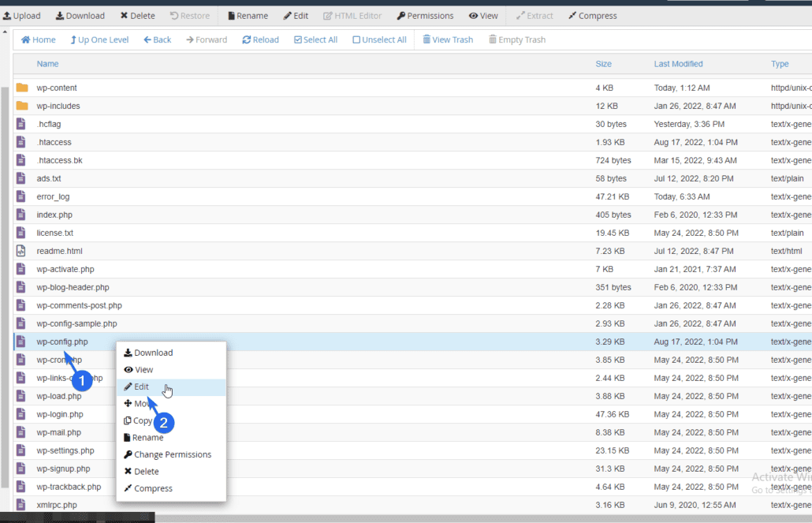Choose Compress in the context menu

point(171,488)
